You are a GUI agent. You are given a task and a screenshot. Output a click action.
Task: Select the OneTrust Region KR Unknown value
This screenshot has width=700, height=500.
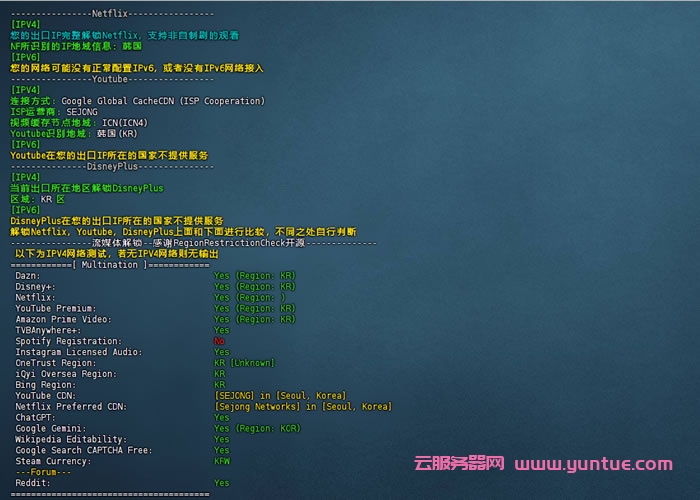[x=244, y=363]
